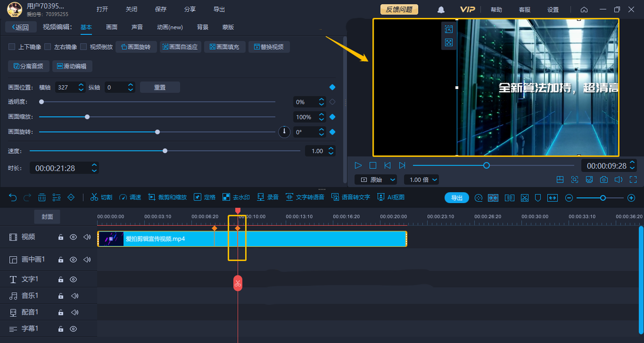Image resolution: width=644 pixels, height=343 pixels.
Task: Click the volume speaker icon below preview
Action: click(x=618, y=180)
